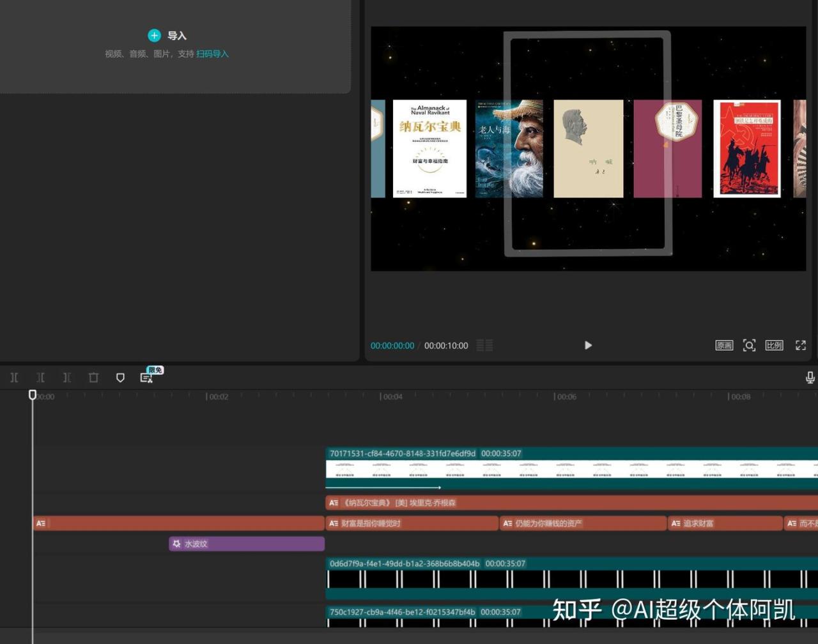Click the 扫码导入 scan import link

tap(212, 54)
